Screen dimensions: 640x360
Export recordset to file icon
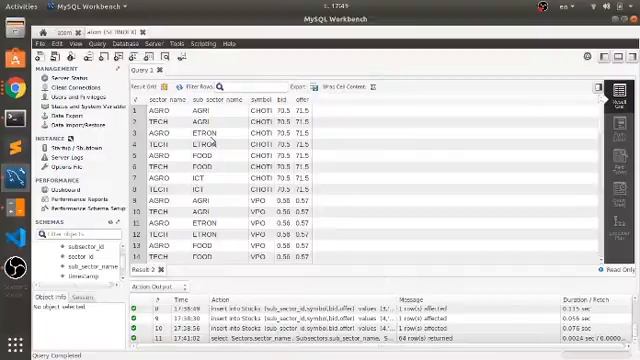[314, 87]
